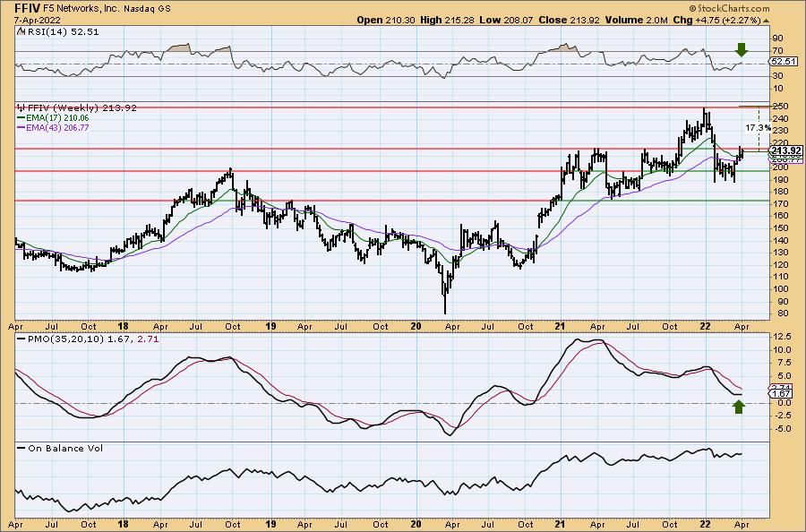Click the RSI(14) 52.51 indicator label
Viewport: 806px width, 532px height.
point(63,32)
